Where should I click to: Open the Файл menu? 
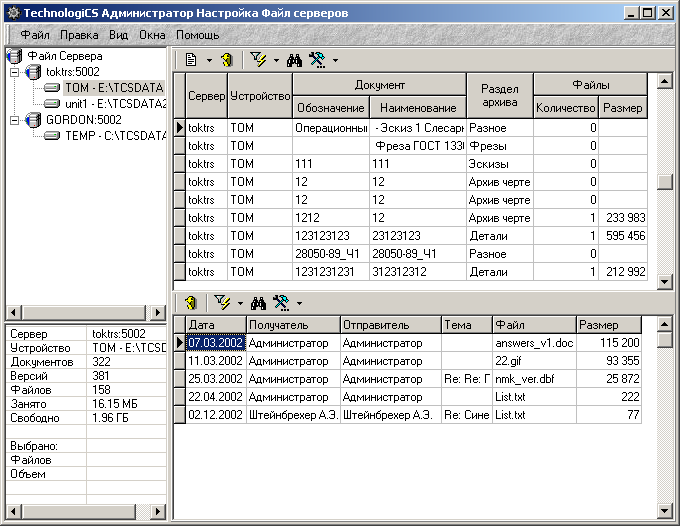[35, 34]
